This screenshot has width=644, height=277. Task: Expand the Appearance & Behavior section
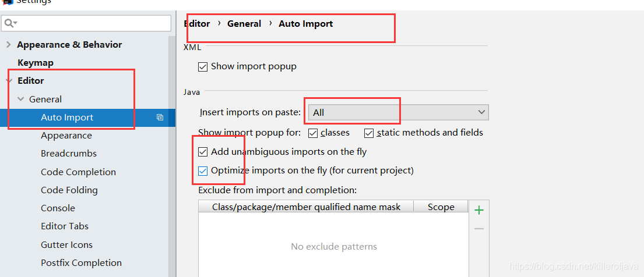(9, 45)
